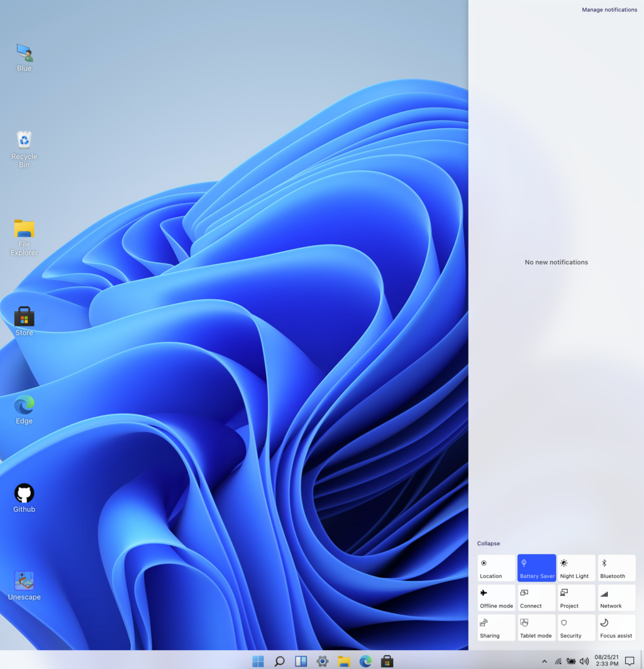Switch on Offline mode tile
Image resolution: width=644 pixels, height=669 pixels.
[x=496, y=598]
